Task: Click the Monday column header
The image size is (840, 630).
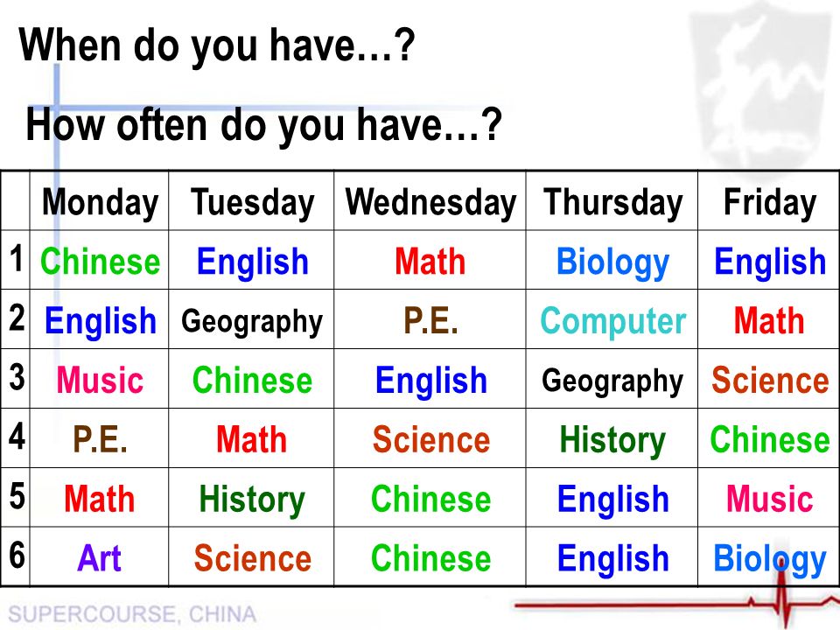Action: 100,202
